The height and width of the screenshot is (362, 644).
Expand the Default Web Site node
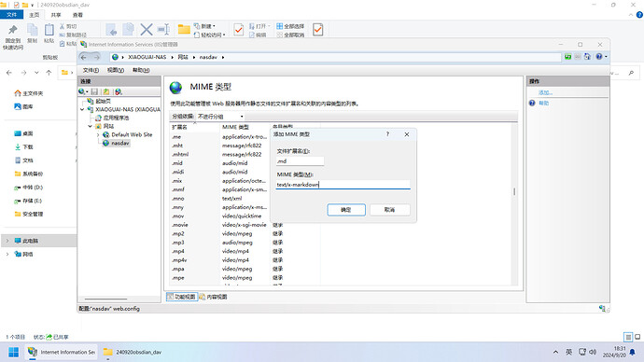(x=98, y=134)
